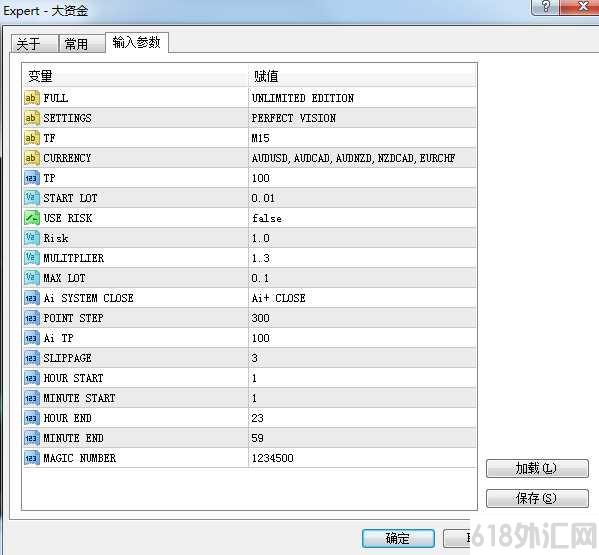Click the ab icon next to SETTINGS

[31, 118]
